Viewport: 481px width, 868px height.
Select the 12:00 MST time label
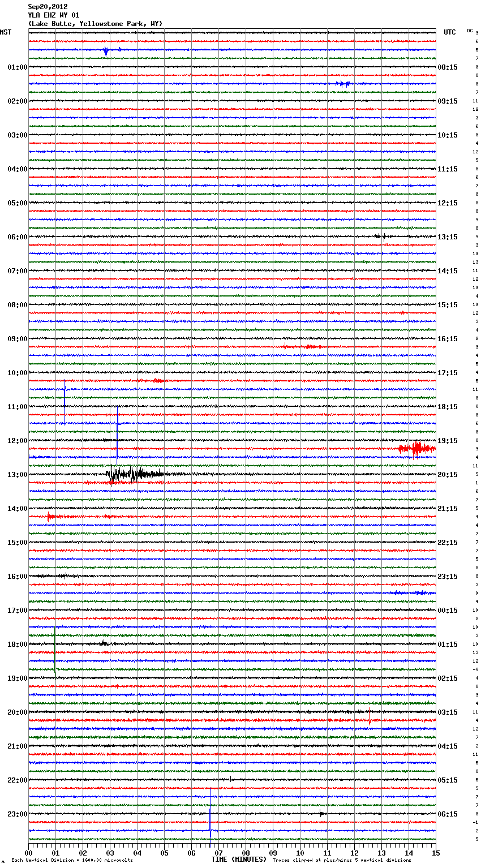pos(18,441)
